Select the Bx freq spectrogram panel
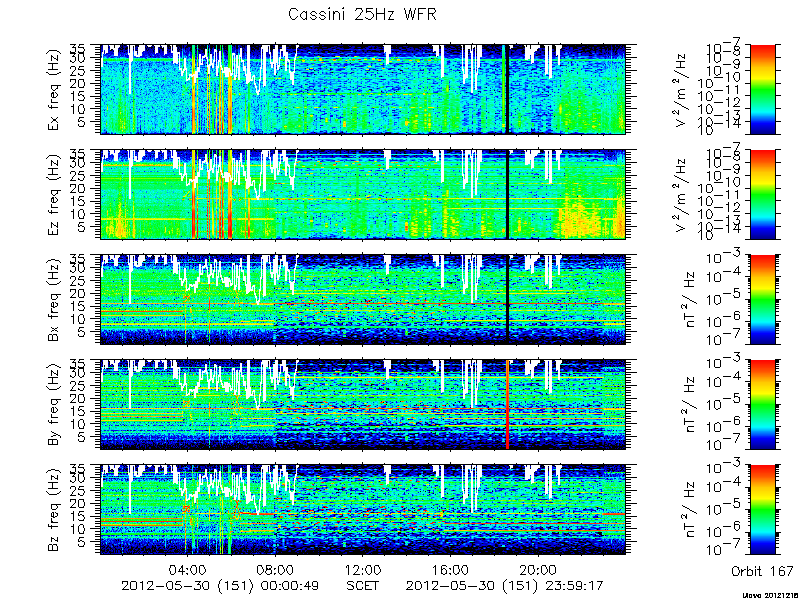 tap(363, 299)
